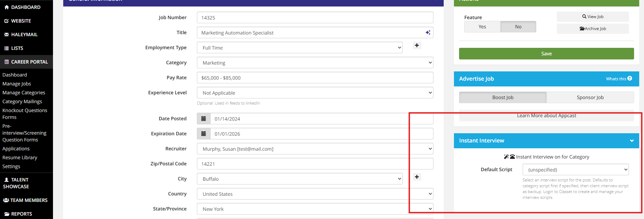Viewport: 644px width, 219px height.
Task: Click the green Save button
Action: [546, 54]
